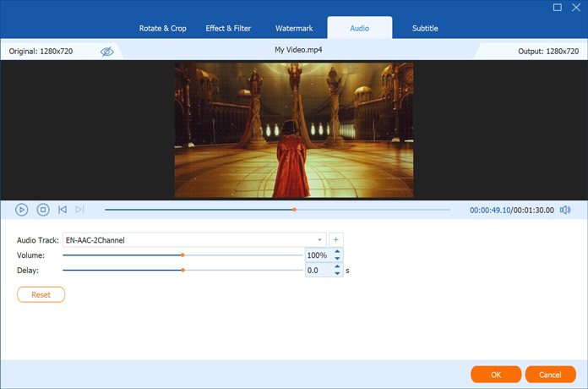The width and height of the screenshot is (588, 389).
Task: Open the Audio Track dropdown
Action: coord(320,240)
